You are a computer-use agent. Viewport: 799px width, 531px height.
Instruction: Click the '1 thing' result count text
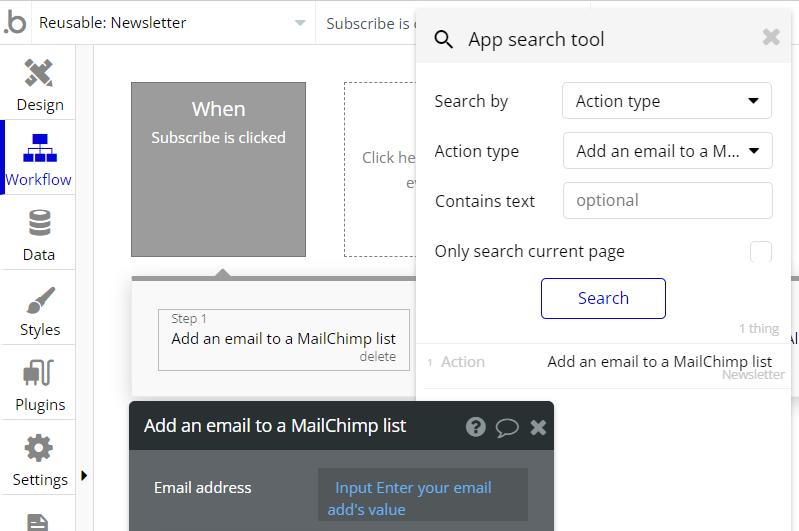coord(759,329)
